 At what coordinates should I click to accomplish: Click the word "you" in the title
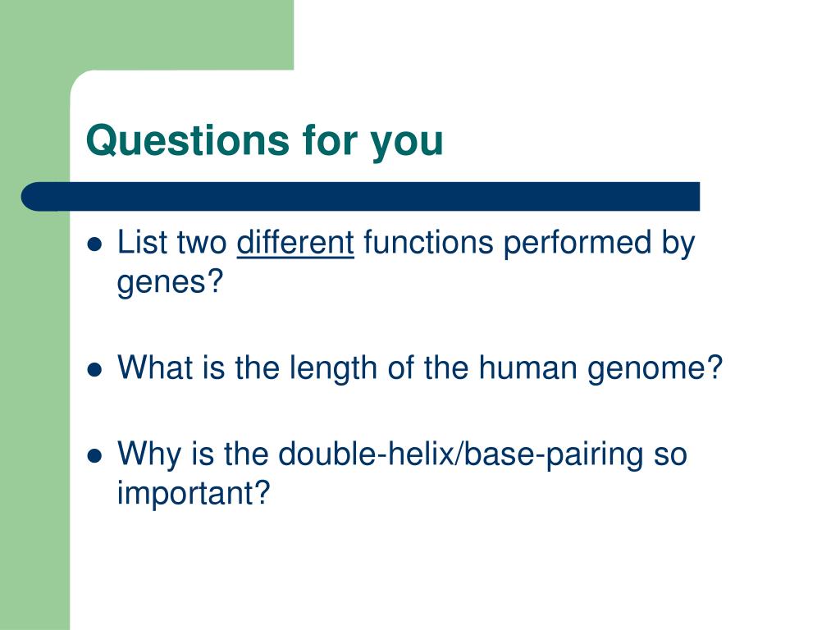[407, 144]
